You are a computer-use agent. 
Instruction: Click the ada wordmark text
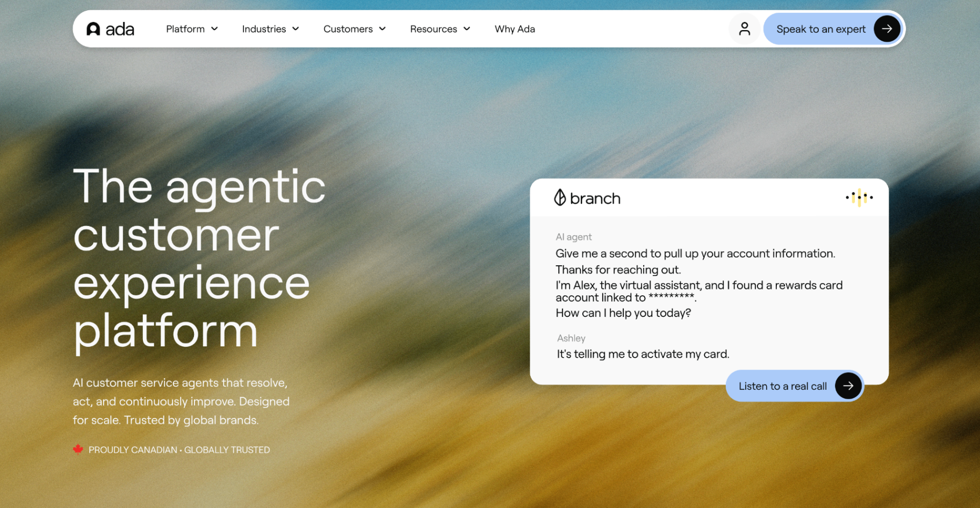120,29
